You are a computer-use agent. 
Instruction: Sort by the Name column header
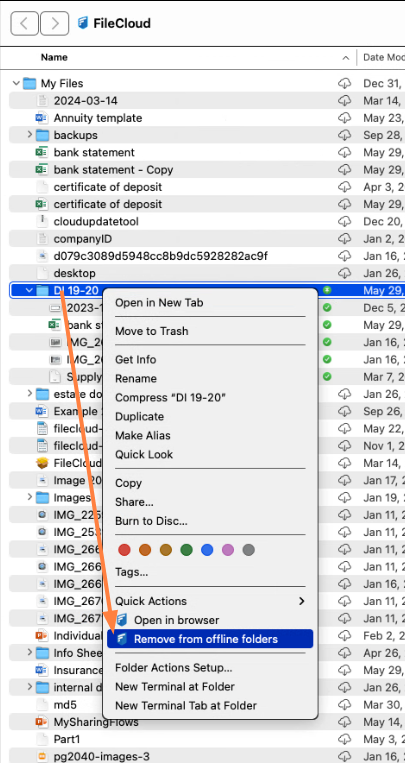54,57
